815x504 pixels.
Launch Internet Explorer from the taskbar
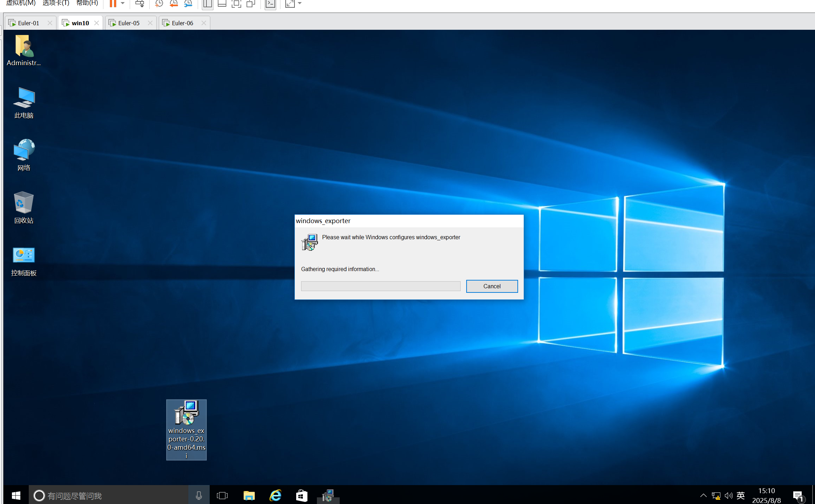(x=276, y=495)
